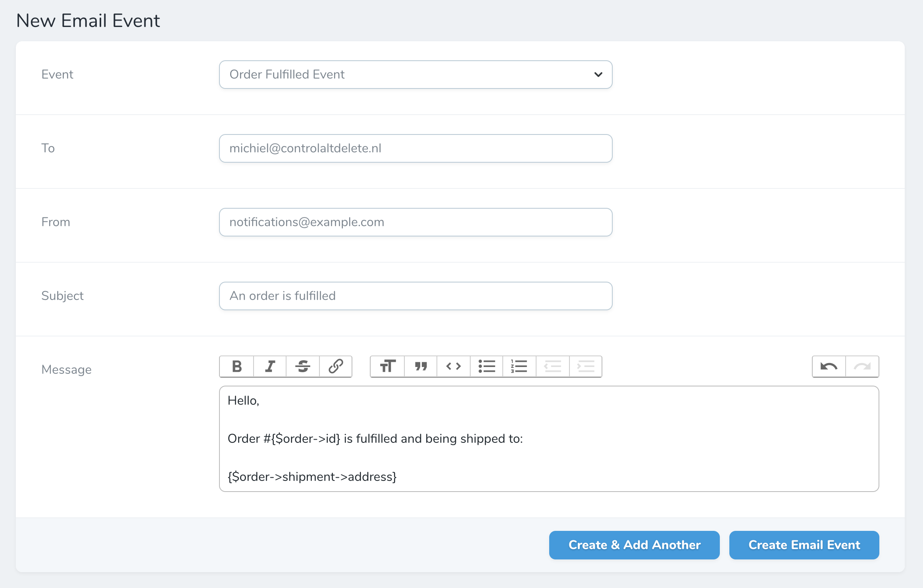The height and width of the screenshot is (588, 923).
Task: Click the Create & Add Another button
Action: click(x=634, y=545)
